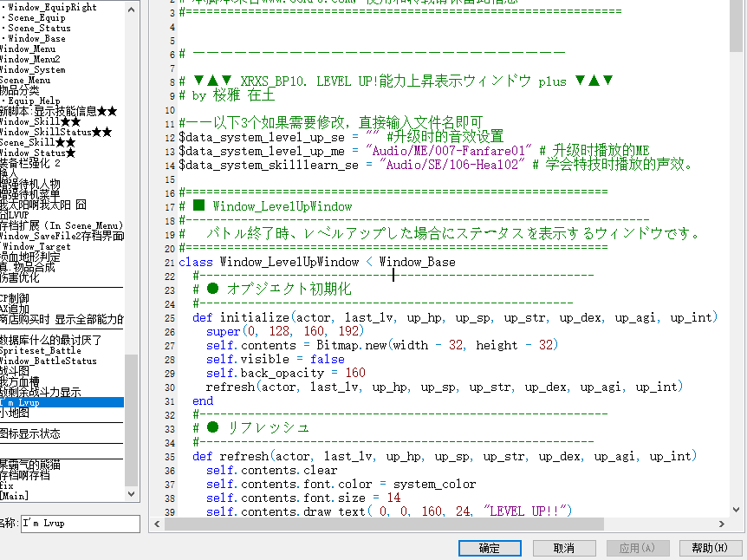Select the 战斗图 script

pyautogui.click(x=14, y=371)
